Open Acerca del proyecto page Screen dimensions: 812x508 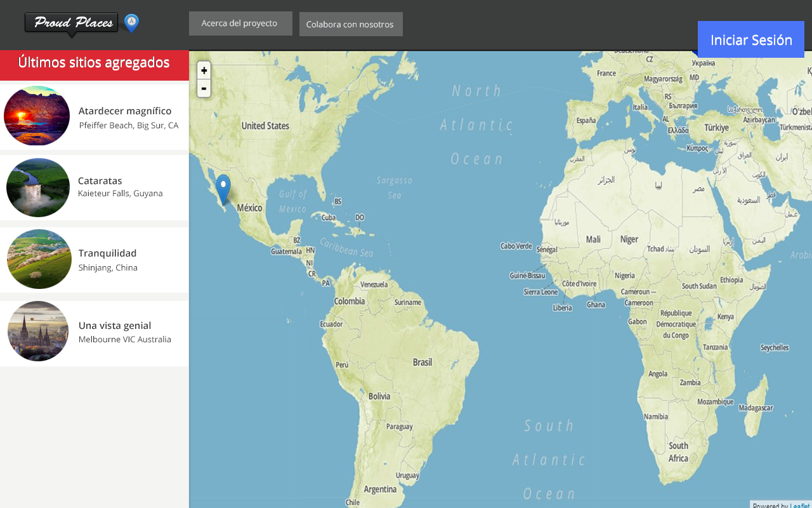240,23
